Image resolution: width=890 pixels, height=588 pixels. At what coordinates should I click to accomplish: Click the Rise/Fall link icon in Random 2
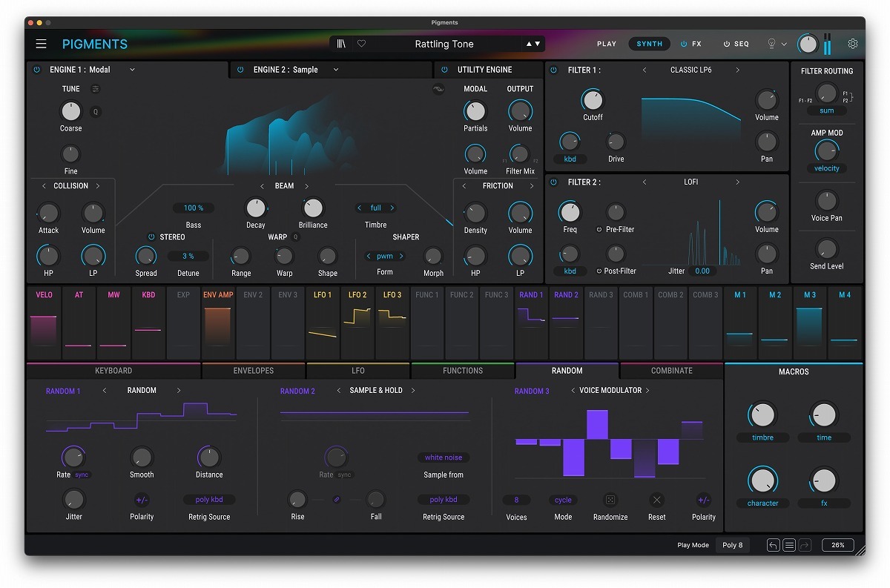tap(337, 500)
